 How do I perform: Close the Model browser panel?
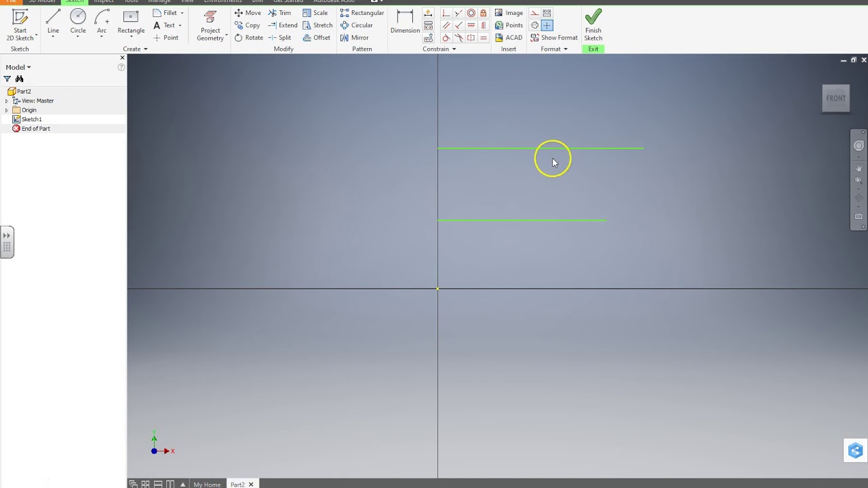[x=122, y=58]
